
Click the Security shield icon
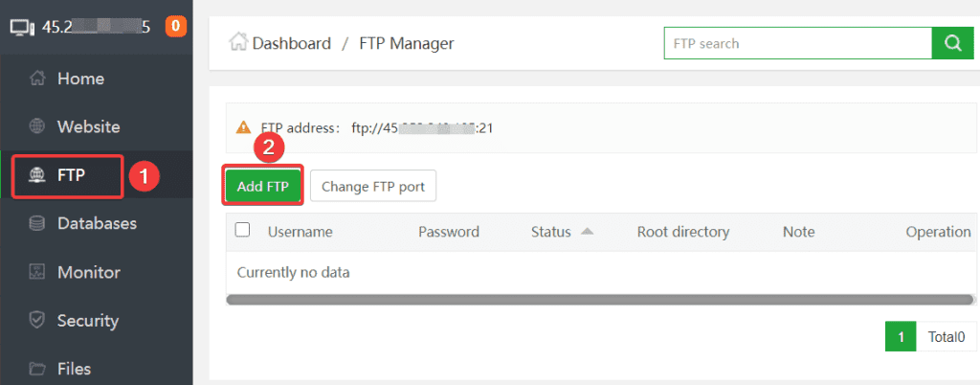pyautogui.click(x=37, y=321)
